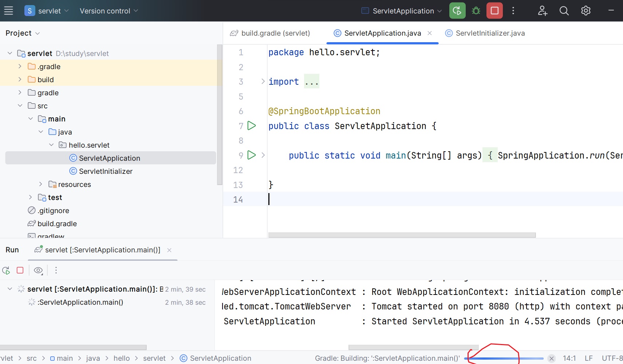623x364 pixels.
Task: Toggle the eye view-mode icon in Run panel
Action: [x=38, y=270]
